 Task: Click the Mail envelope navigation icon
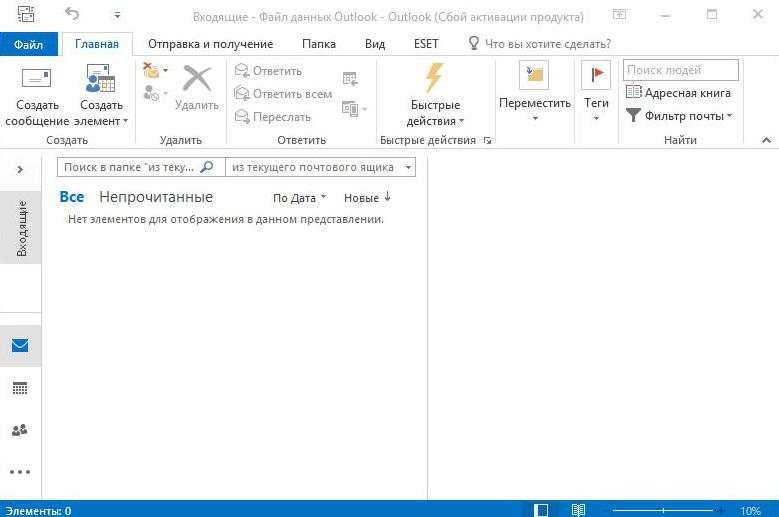(20, 345)
